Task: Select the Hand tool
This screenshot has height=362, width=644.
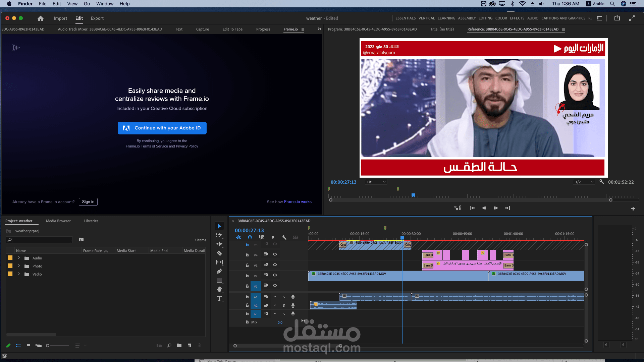Action: click(219, 289)
